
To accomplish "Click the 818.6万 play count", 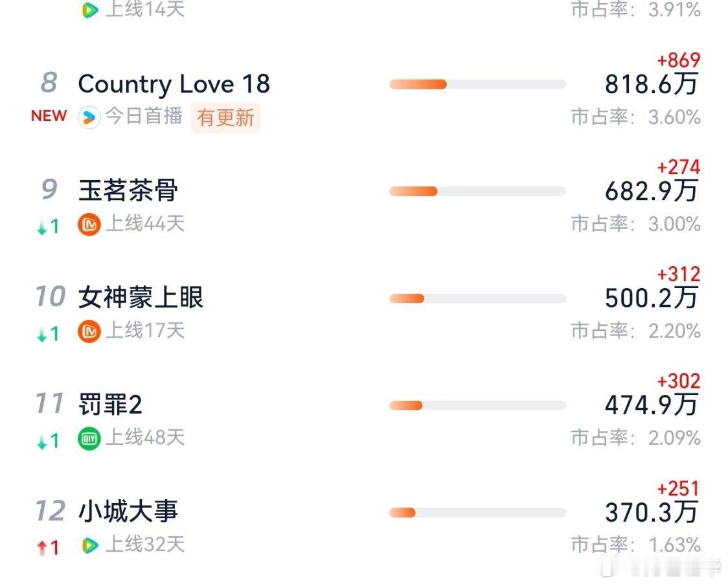I will click(x=651, y=85).
